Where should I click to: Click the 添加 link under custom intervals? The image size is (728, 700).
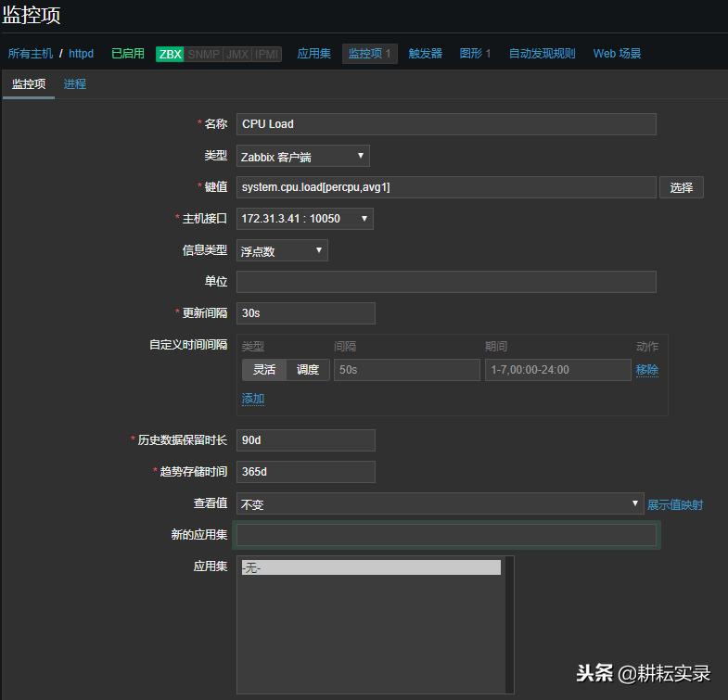253,399
